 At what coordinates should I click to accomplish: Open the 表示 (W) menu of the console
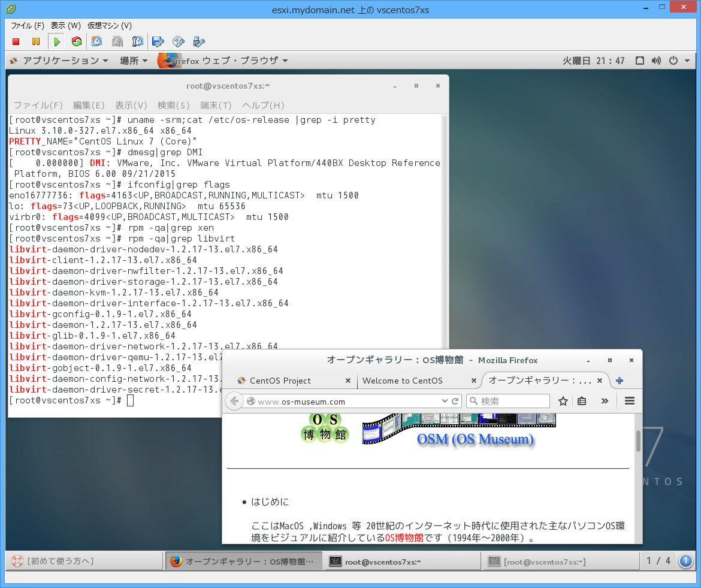point(66,26)
